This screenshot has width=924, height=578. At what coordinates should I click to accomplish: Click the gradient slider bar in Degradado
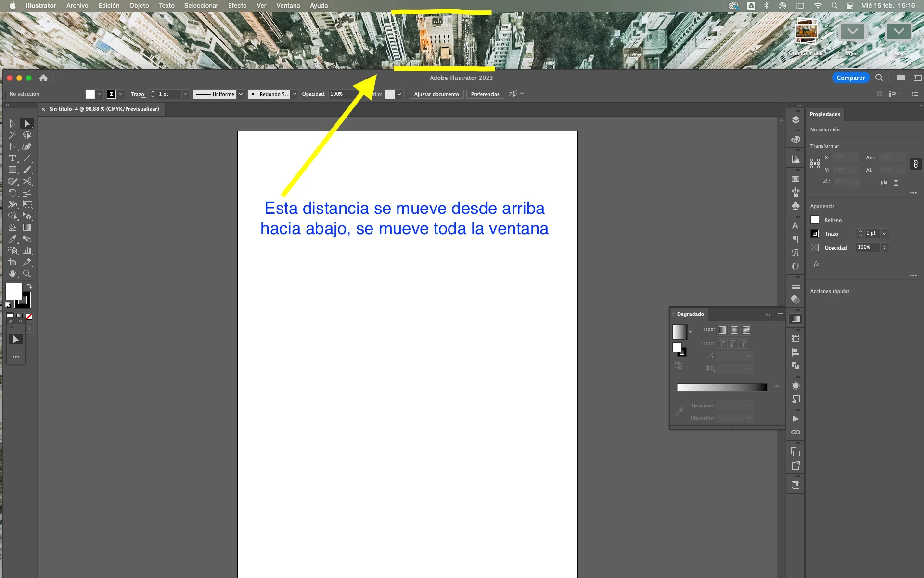(721, 387)
